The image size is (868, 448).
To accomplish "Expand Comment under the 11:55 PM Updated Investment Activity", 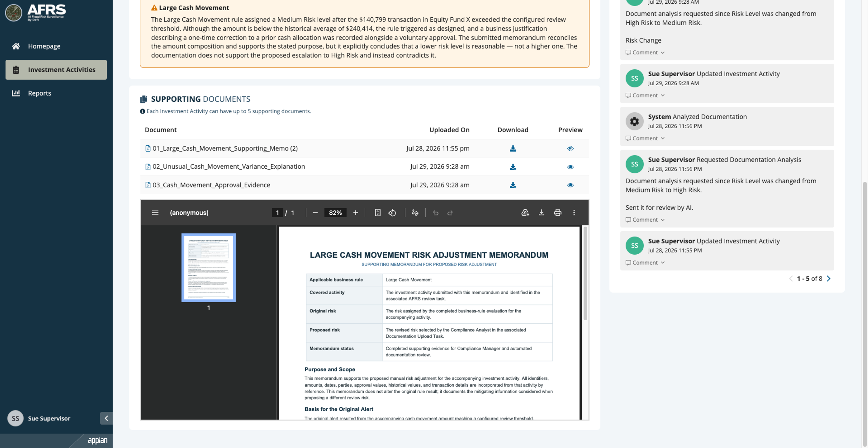I will click(x=645, y=263).
